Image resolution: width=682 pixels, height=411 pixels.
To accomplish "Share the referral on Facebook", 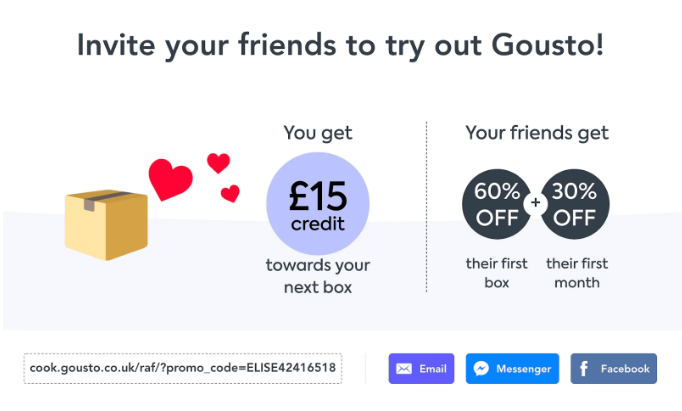I will click(x=613, y=369).
